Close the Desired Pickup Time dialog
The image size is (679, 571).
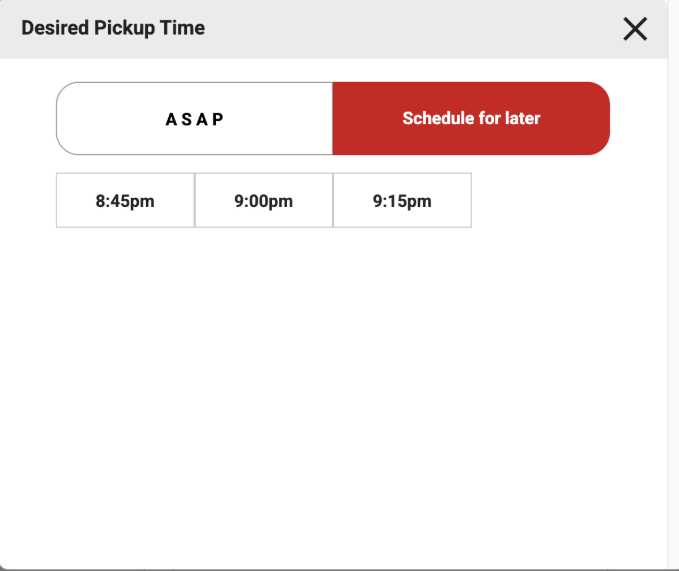635,29
